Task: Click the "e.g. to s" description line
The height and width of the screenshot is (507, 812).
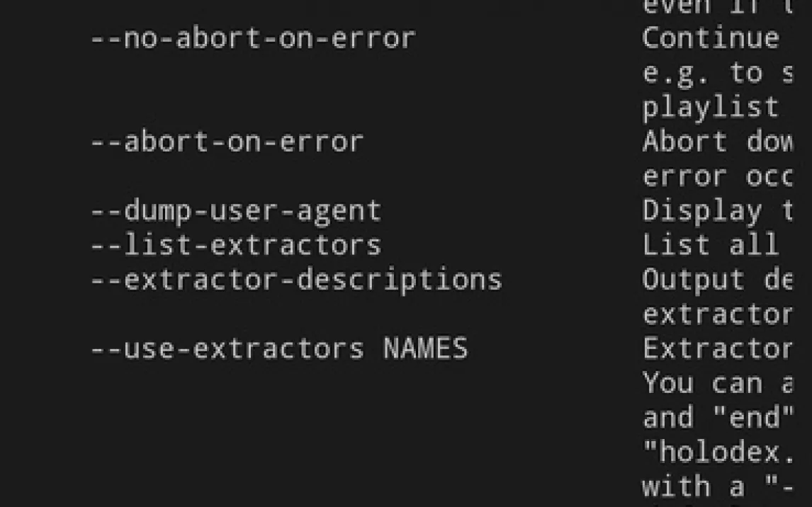Action: click(x=716, y=73)
